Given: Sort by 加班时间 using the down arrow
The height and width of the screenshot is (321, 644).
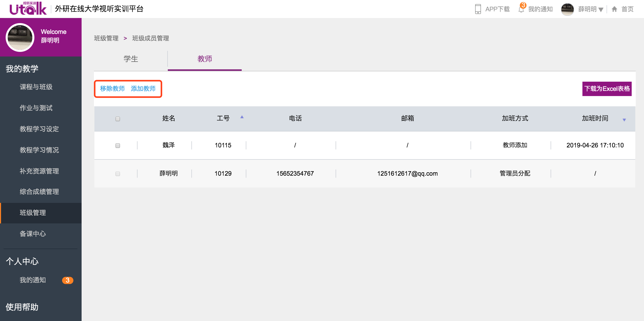Looking at the screenshot, I should click(x=624, y=120).
